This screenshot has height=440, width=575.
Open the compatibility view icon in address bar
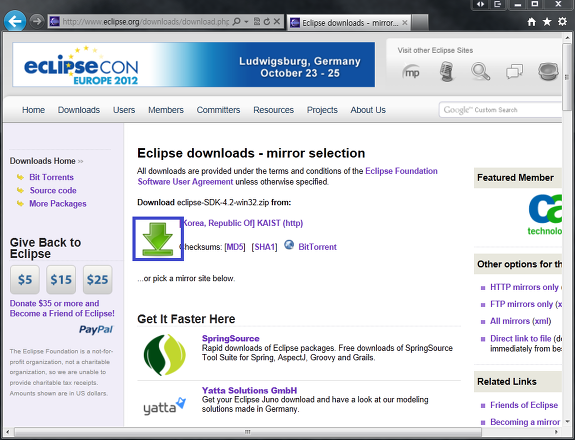click(257, 22)
